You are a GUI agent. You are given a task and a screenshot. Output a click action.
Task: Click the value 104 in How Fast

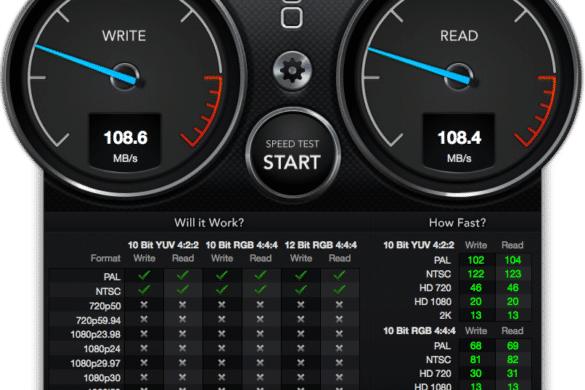pos(513,260)
